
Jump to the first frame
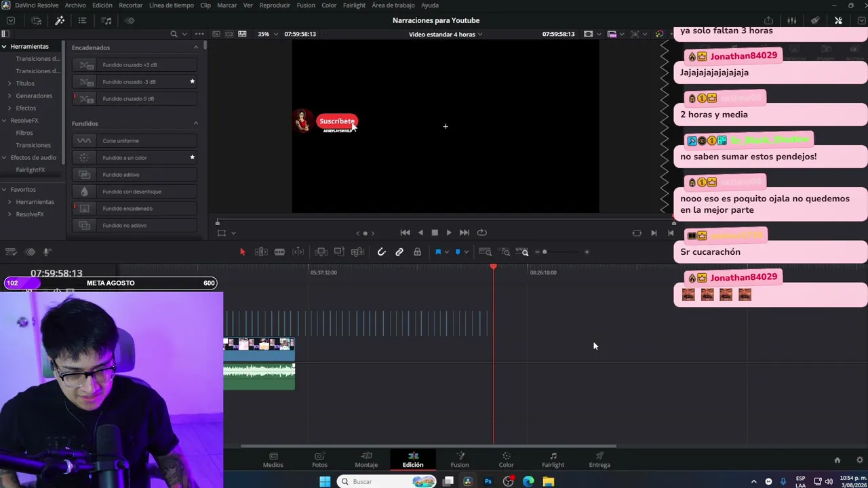click(405, 232)
